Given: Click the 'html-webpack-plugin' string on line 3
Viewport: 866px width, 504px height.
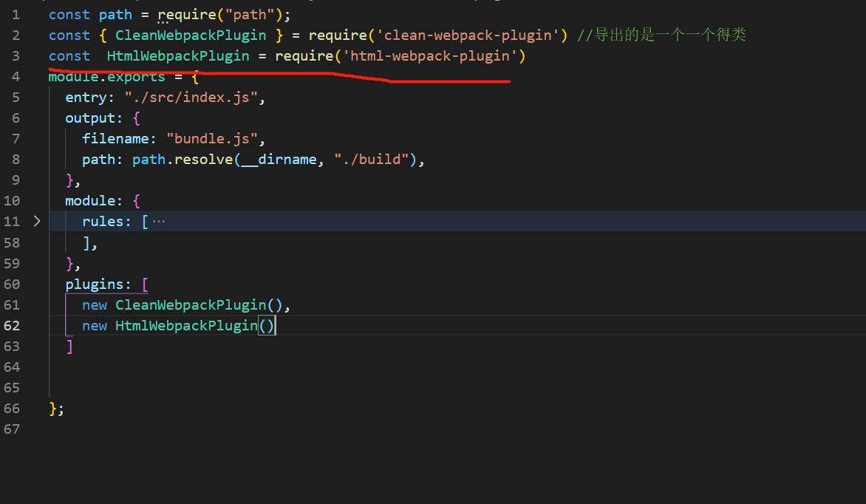Looking at the screenshot, I should click(x=430, y=56).
